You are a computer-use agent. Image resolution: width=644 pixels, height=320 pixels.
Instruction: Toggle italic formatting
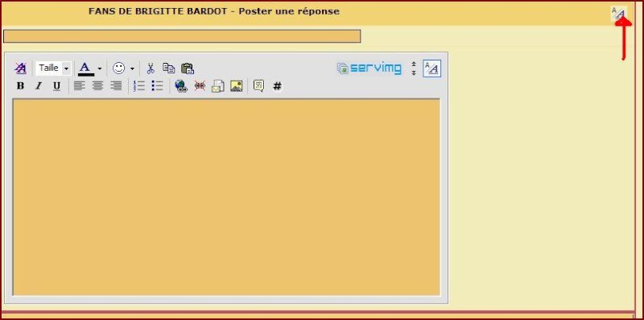click(x=38, y=86)
